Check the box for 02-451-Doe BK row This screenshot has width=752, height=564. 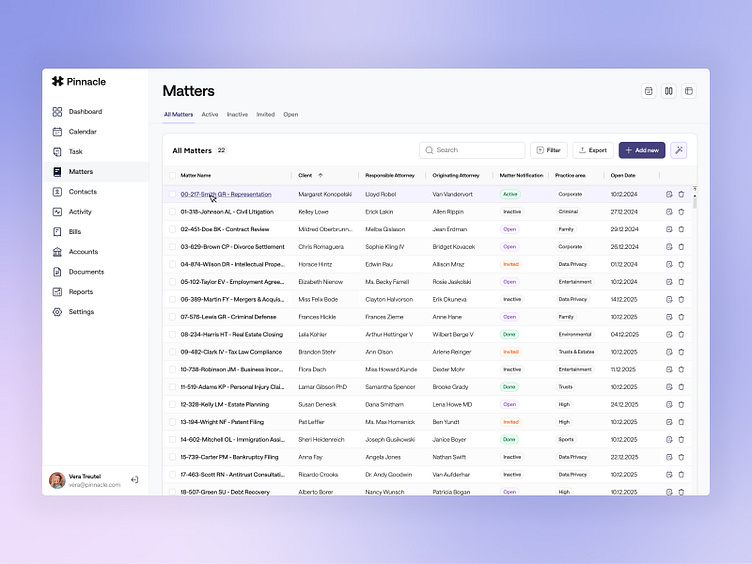[172, 229]
